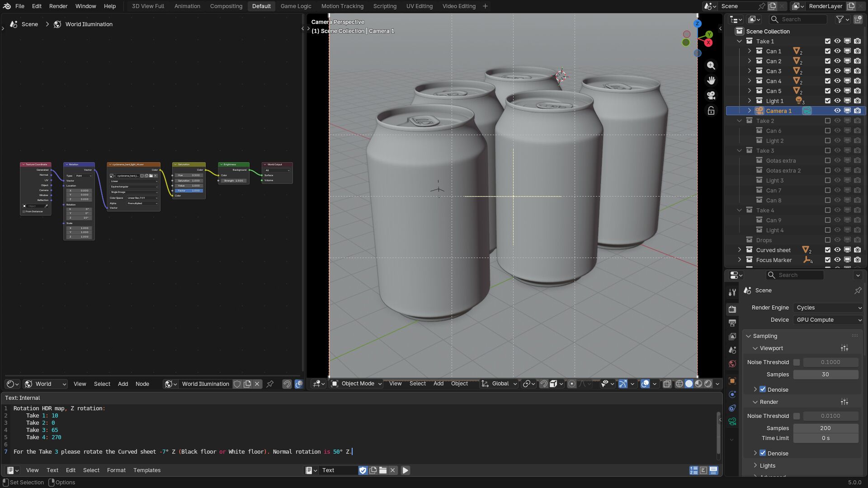Screen dimensions: 868x488
Task: Disable Denoise under Viewport sampling
Action: pyautogui.click(x=763, y=389)
